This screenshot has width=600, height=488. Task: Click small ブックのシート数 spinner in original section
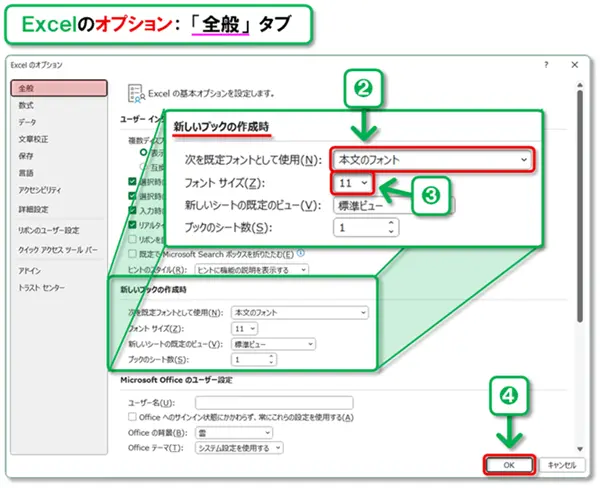[271, 359]
